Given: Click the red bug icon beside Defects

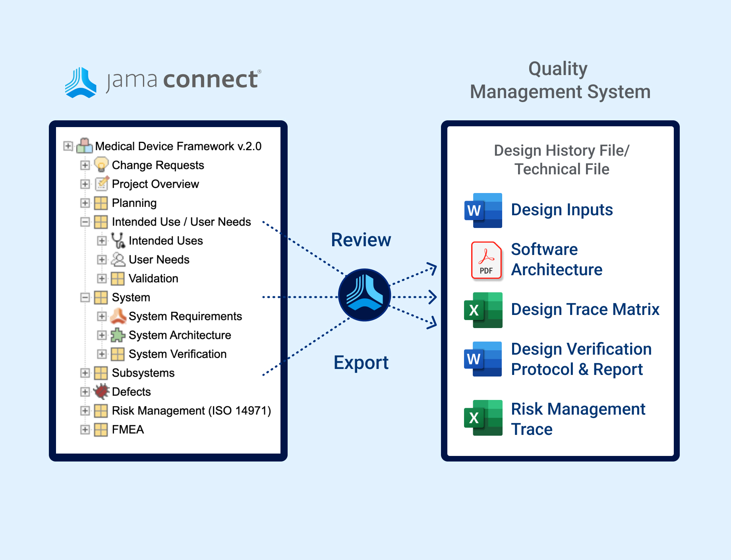Looking at the screenshot, I should coord(101,392).
